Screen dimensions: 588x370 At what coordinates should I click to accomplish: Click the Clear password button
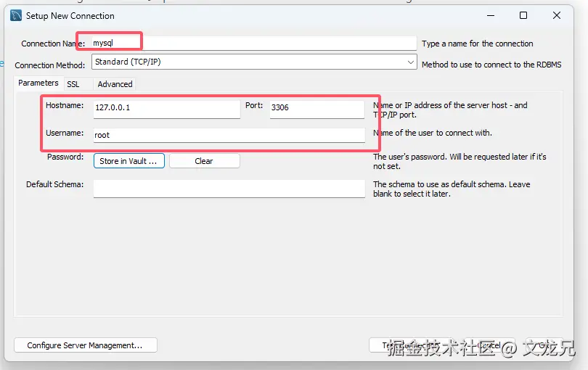click(205, 161)
